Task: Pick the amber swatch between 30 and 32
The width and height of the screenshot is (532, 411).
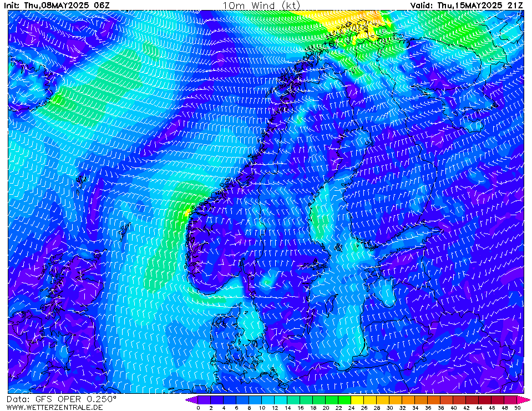Action: tap(396, 400)
